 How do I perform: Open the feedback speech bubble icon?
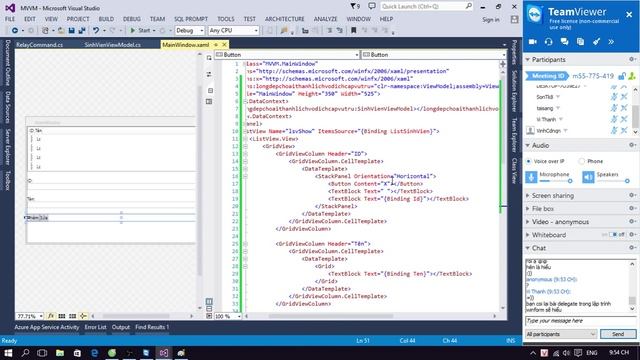[371, 6]
